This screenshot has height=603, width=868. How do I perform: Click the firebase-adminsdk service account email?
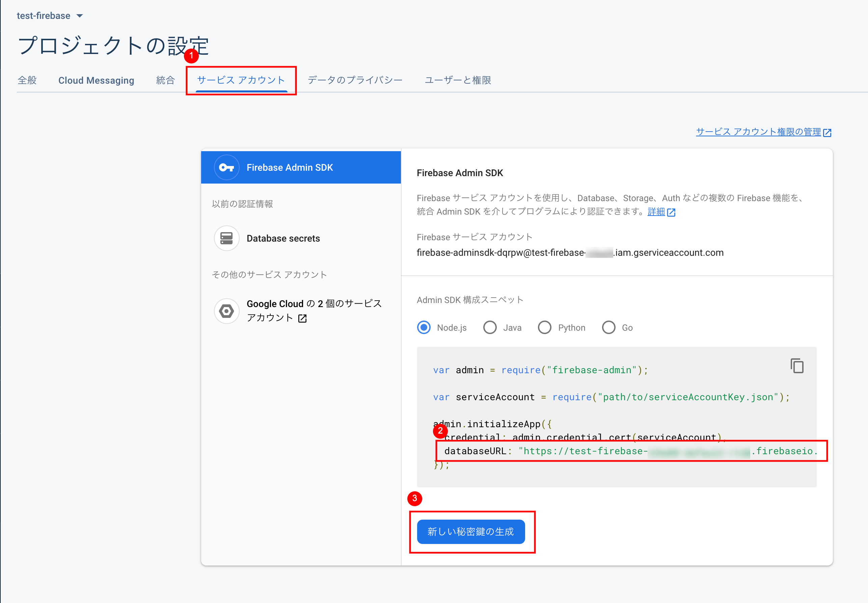tap(570, 253)
